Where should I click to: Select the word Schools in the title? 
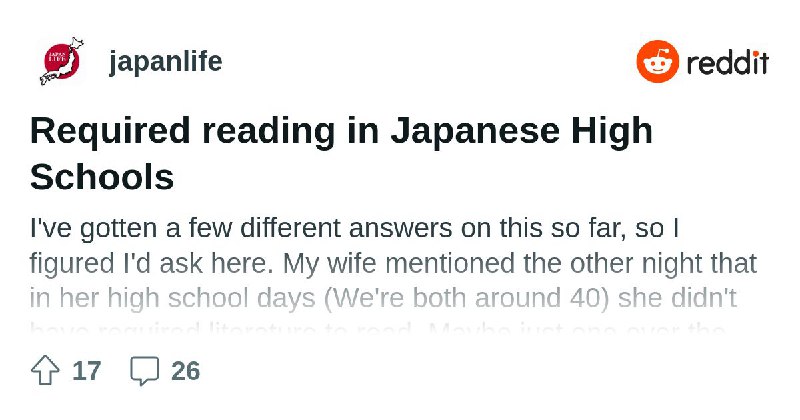click(x=102, y=178)
